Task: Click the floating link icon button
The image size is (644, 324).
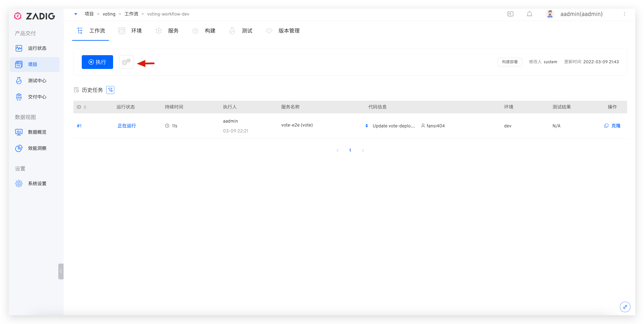Action: point(625,307)
